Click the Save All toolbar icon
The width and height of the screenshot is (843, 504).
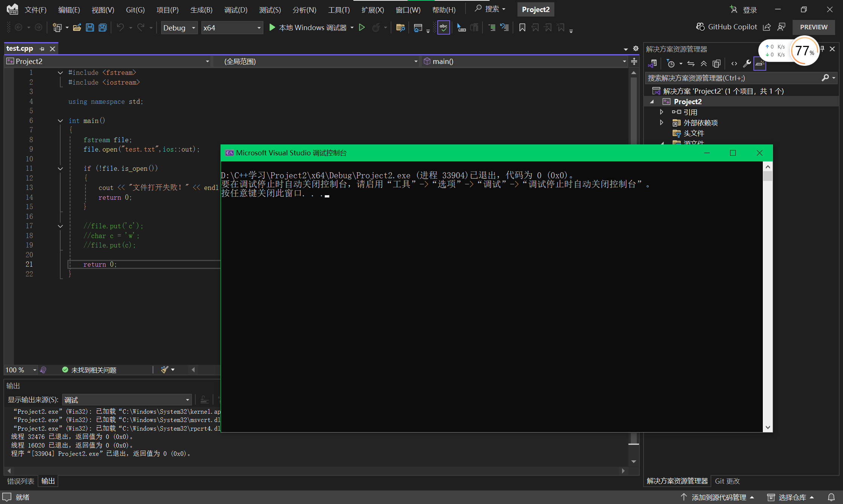coord(102,27)
